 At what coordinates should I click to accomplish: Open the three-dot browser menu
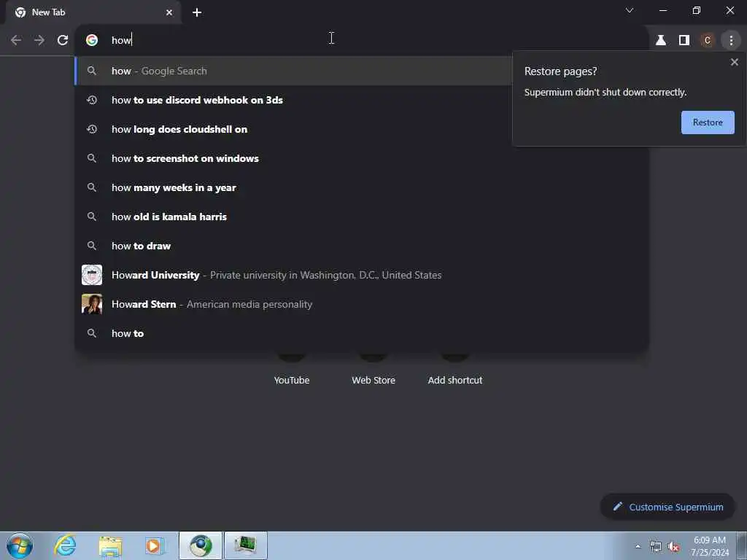tap(731, 41)
